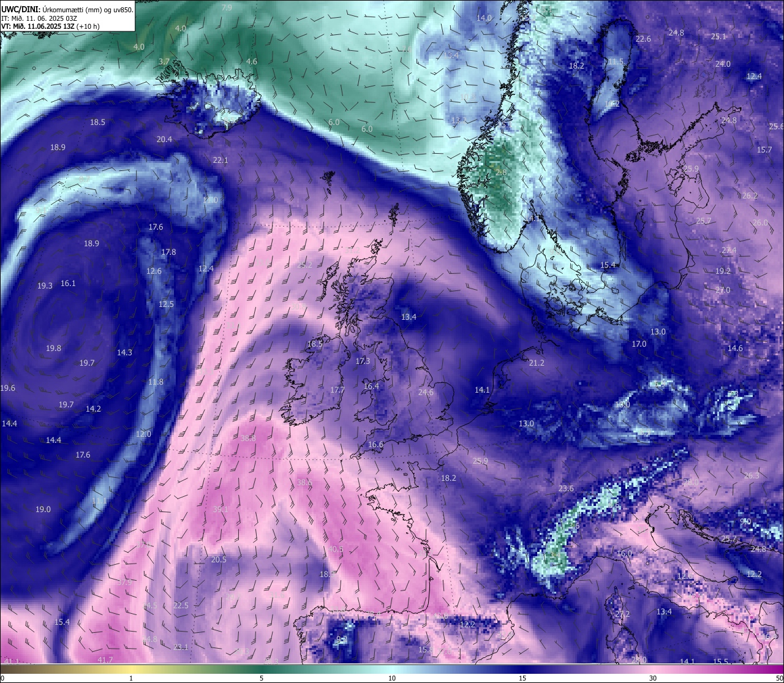Click the 27.4 value label
The width and height of the screenshot is (784, 683).
[x=729, y=251]
